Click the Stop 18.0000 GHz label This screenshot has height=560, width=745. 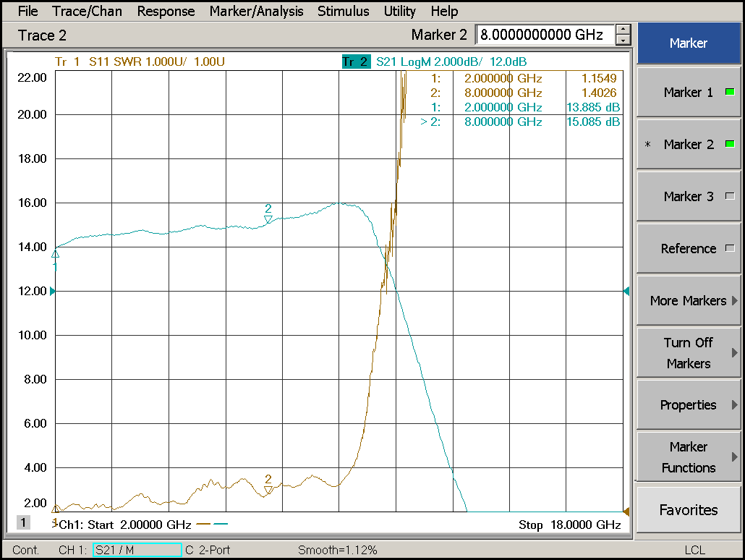[570, 525]
